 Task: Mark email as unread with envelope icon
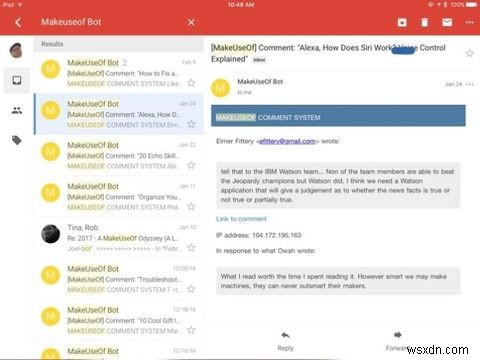(x=447, y=22)
